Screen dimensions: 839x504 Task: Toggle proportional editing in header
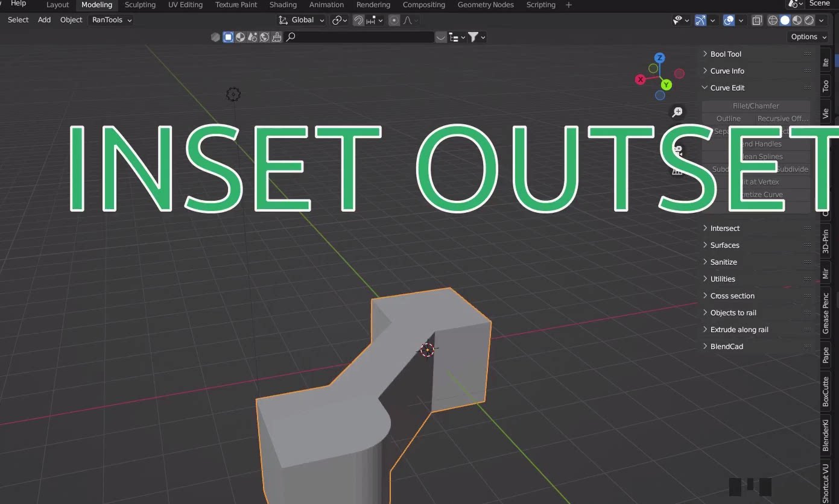pyautogui.click(x=394, y=20)
